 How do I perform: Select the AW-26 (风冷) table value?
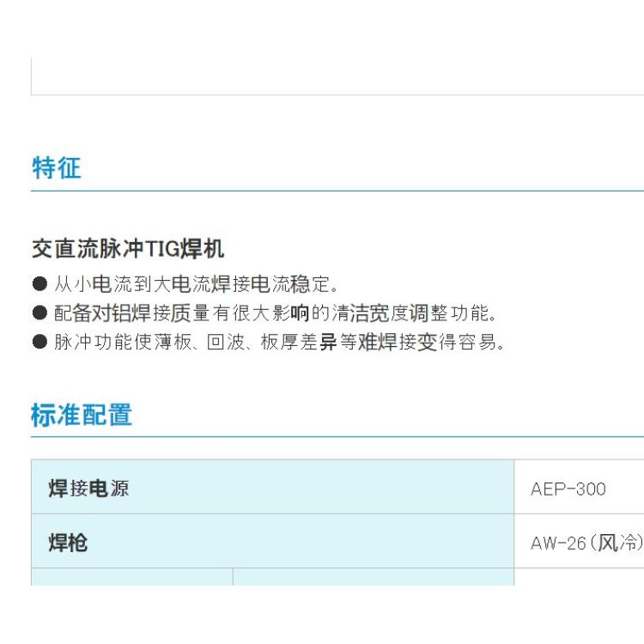coord(587,543)
